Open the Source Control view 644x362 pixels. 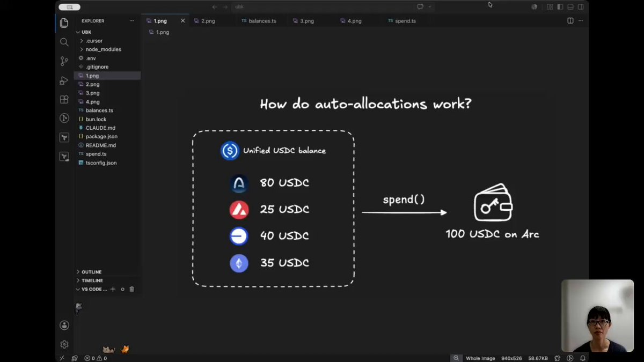pyautogui.click(x=64, y=61)
